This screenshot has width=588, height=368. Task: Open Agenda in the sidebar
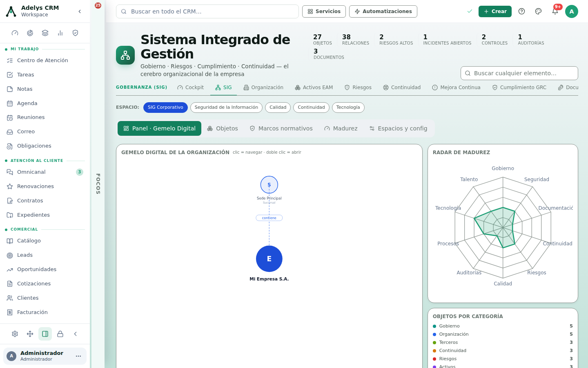coord(45,103)
